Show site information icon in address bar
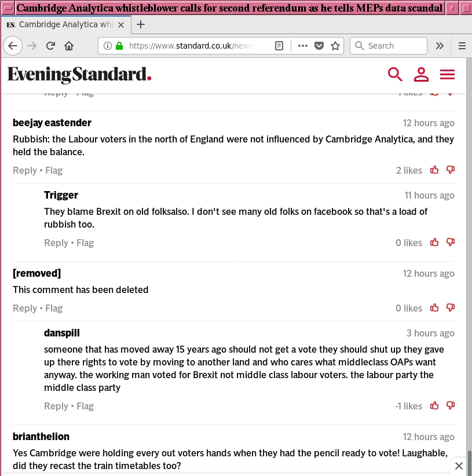 (x=108, y=46)
